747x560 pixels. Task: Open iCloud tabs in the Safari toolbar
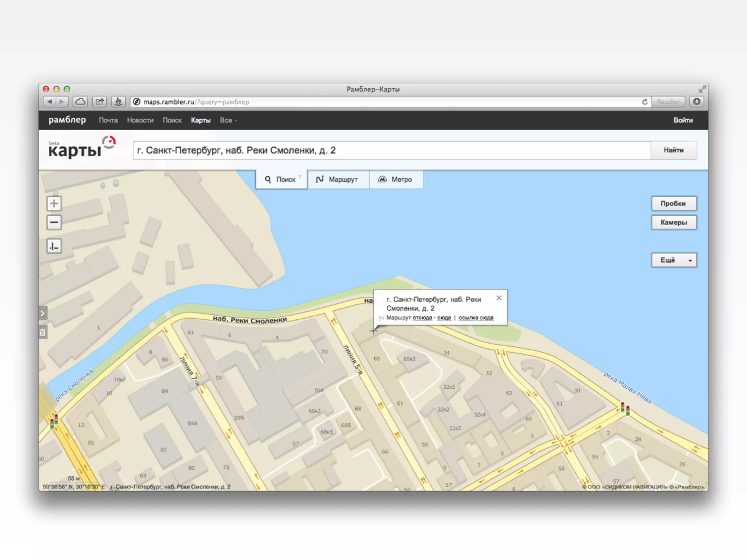(x=80, y=102)
